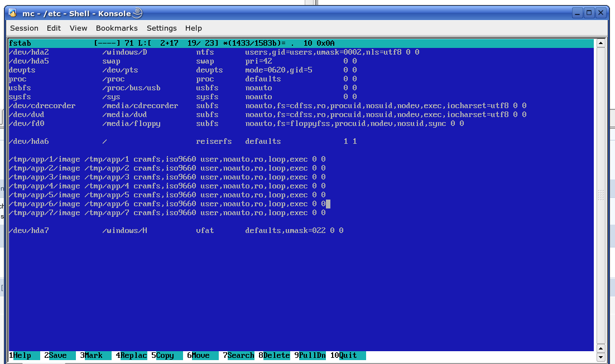Click /sys mount point text

click(112, 97)
